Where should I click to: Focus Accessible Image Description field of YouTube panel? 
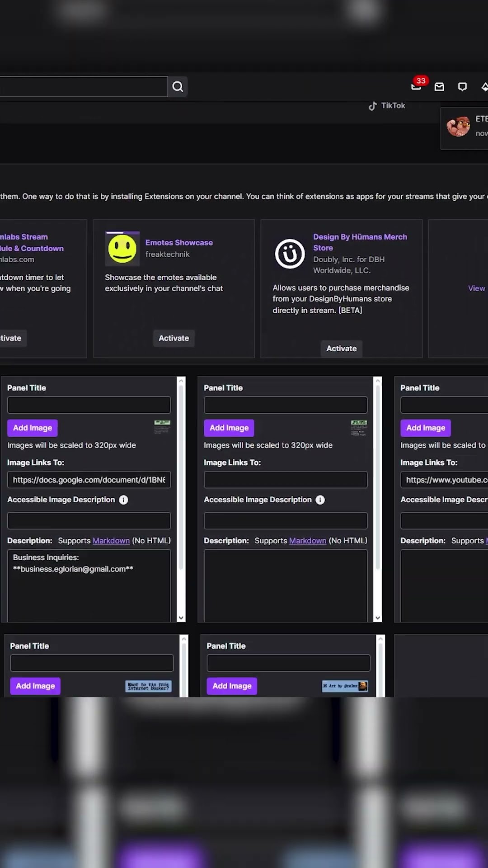coord(444,521)
